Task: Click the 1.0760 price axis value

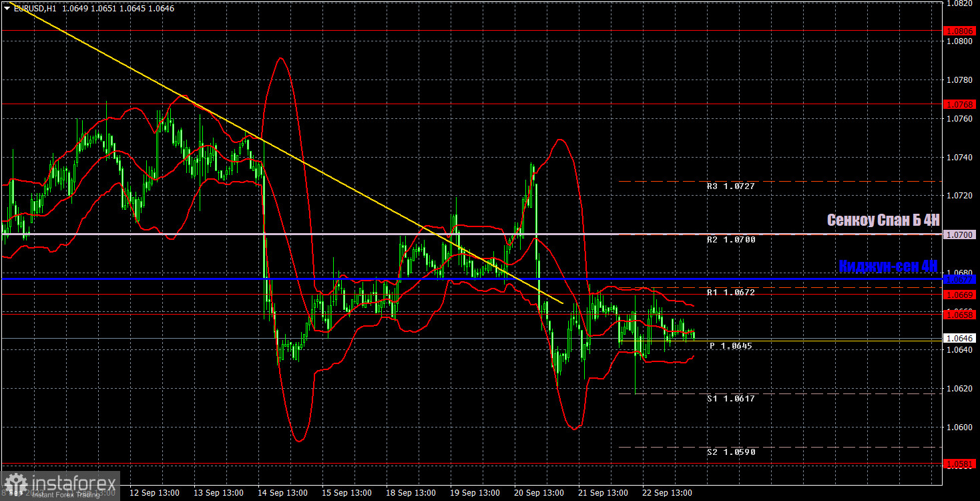Action: (960, 119)
